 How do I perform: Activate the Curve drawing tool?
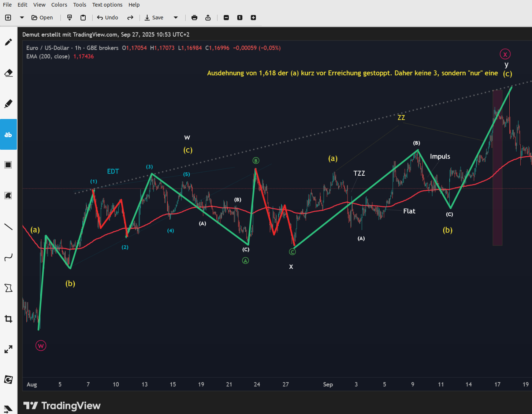[x=8, y=257]
